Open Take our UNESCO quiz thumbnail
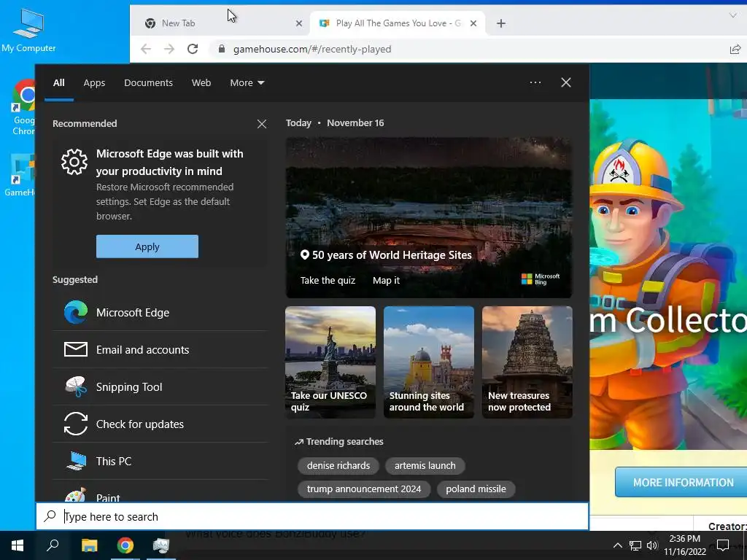 pos(330,362)
